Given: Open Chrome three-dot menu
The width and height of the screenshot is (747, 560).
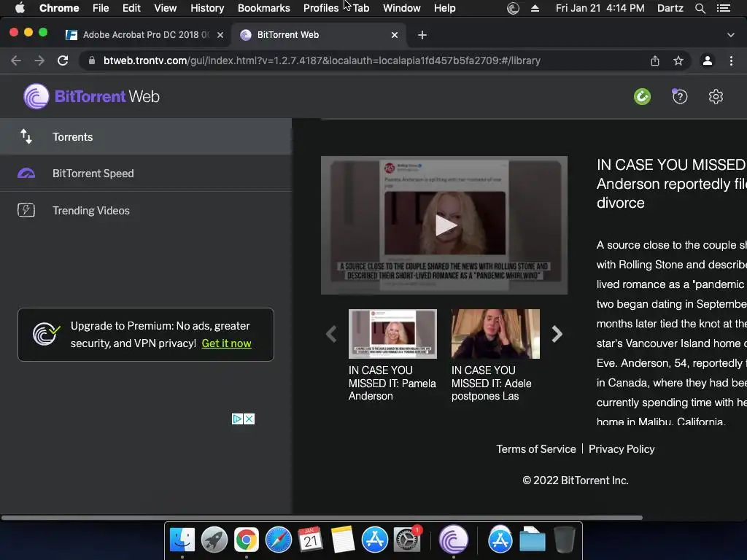Looking at the screenshot, I should 731,61.
